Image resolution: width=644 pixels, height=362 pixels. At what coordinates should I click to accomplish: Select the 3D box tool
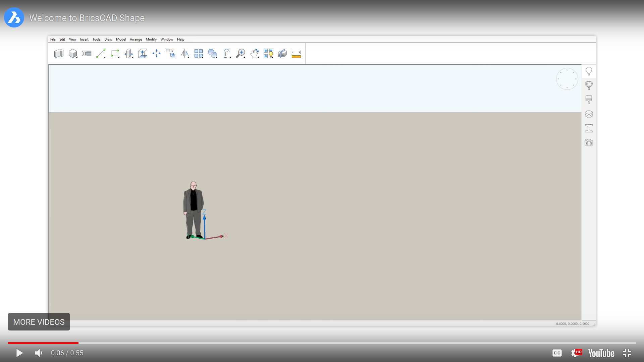(x=73, y=54)
